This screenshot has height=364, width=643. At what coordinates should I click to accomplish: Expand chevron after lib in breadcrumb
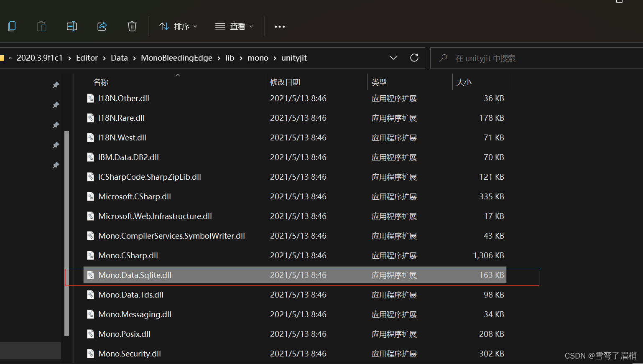[x=241, y=58]
